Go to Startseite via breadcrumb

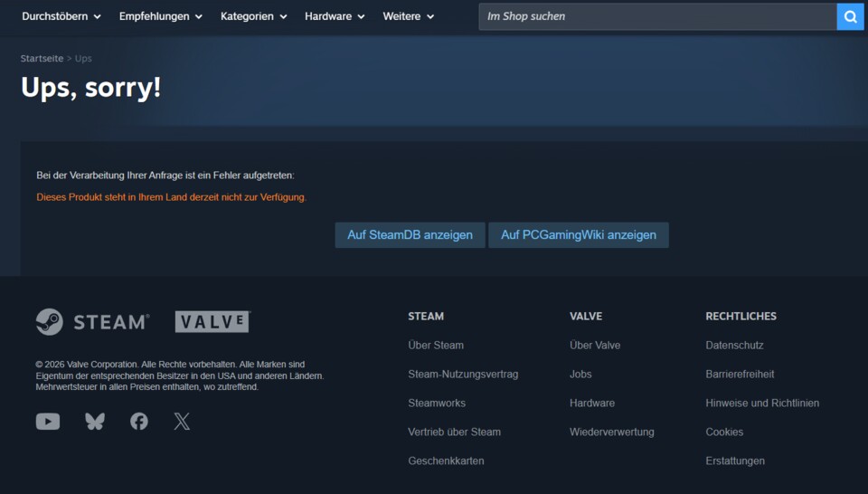click(x=42, y=58)
